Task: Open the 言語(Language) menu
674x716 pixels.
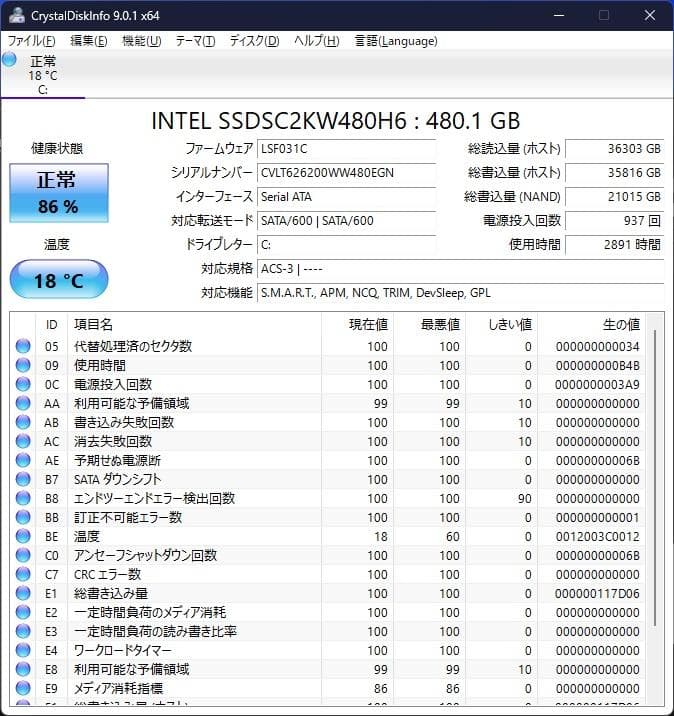Action: [x=396, y=41]
